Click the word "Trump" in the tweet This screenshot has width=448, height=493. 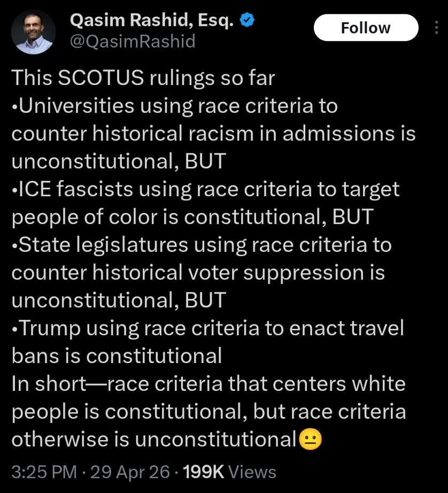coord(46,328)
